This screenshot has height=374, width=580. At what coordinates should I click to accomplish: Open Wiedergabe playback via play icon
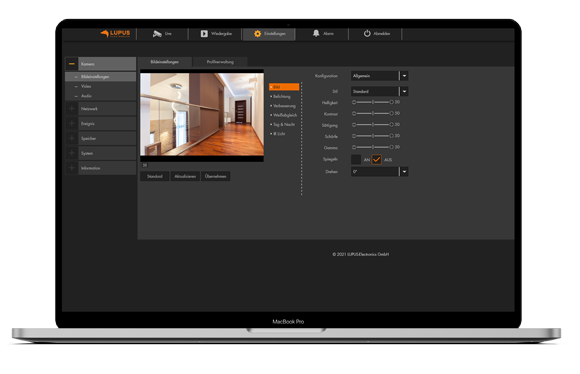[204, 34]
